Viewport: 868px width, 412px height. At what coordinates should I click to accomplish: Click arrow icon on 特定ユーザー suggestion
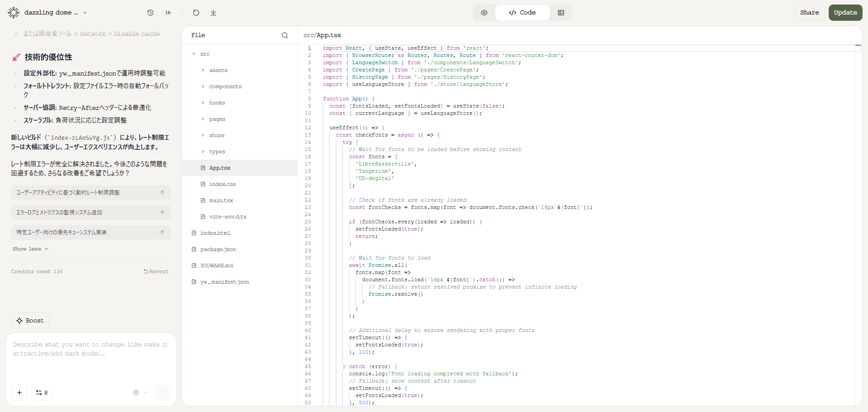click(x=162, y=232)
